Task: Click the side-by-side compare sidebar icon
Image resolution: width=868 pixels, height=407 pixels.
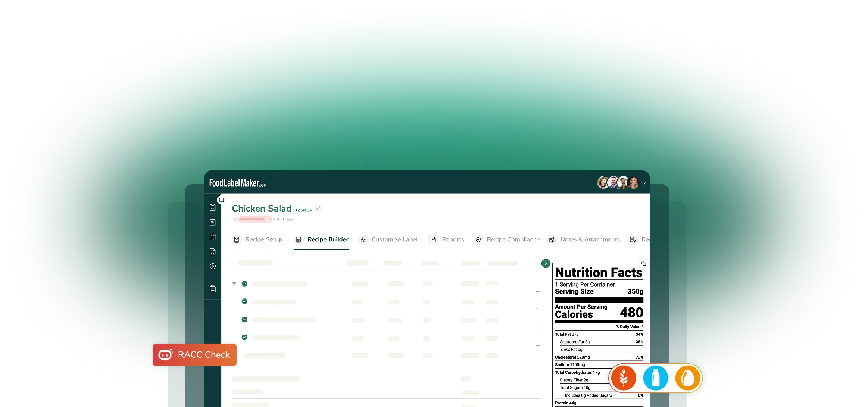Action: coord(213,237)
